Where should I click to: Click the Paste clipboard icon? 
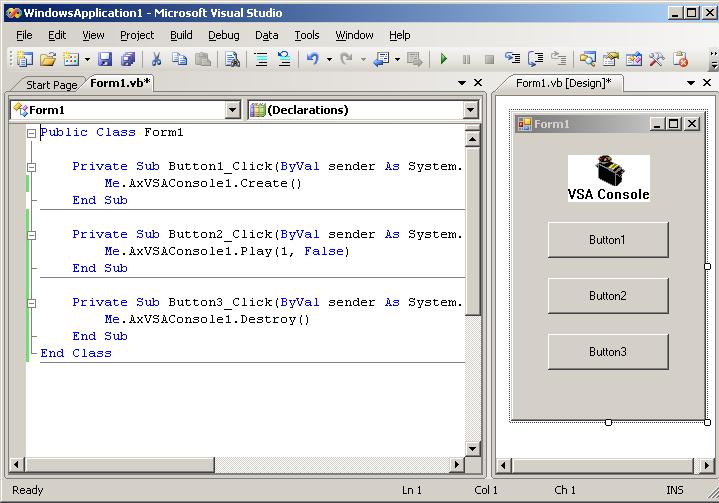pyautogui.click(x=203, y=59)
